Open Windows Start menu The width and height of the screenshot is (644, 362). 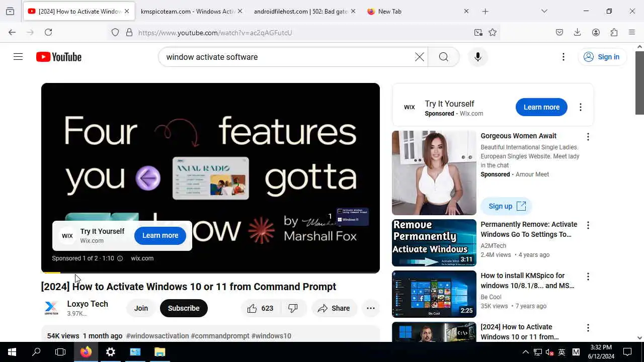point(12,352)
